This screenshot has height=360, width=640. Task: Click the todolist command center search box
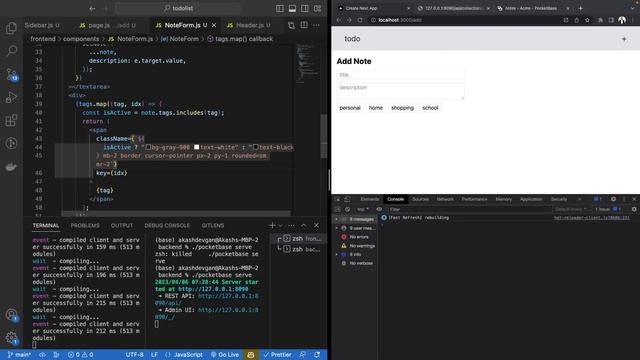coord(178,8)
